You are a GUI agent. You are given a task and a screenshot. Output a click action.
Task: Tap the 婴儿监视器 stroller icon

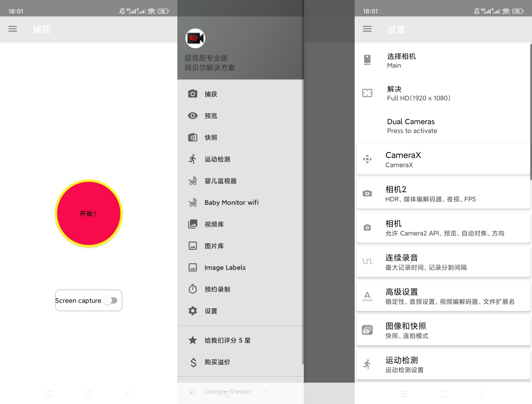[192, 181]
